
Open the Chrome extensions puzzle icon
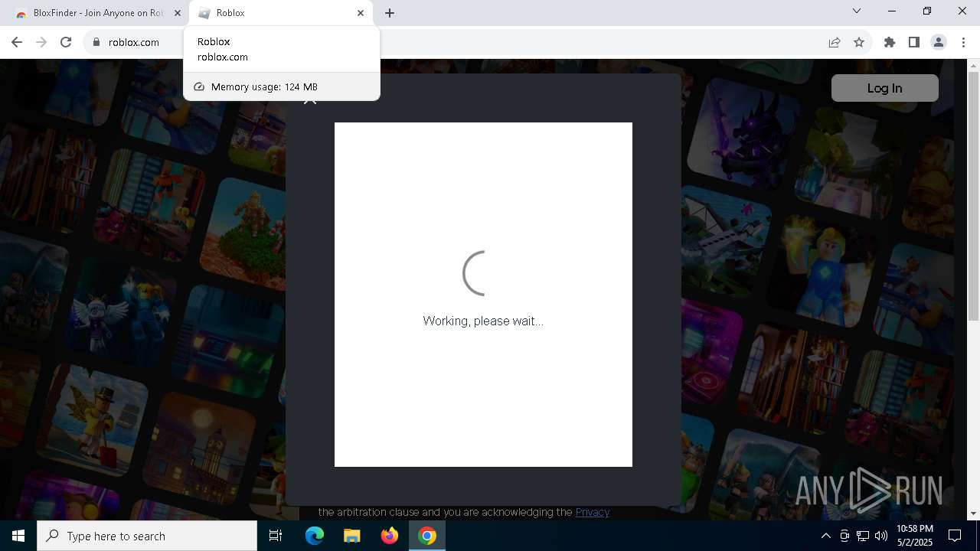pos(890,42)
